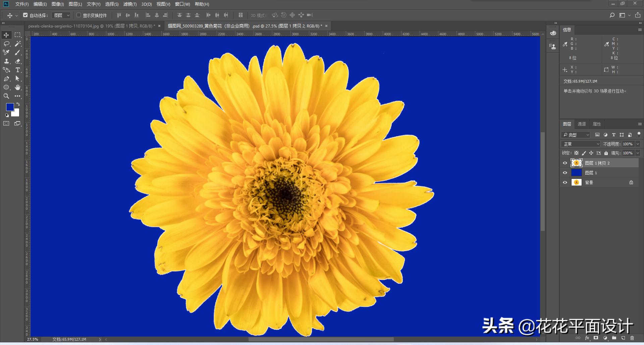
Task: Switch to the pexels-olenka-sergienko document tab
Action: click(x=91, y=26)
